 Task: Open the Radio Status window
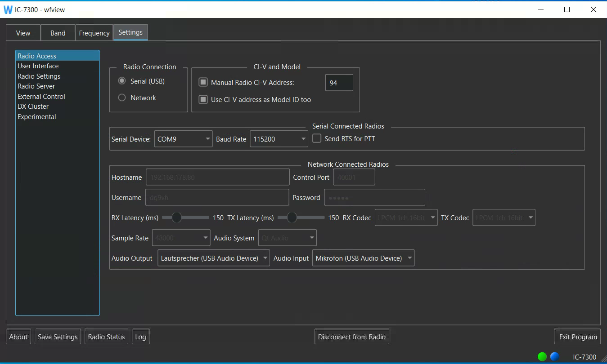click(106, 337)
